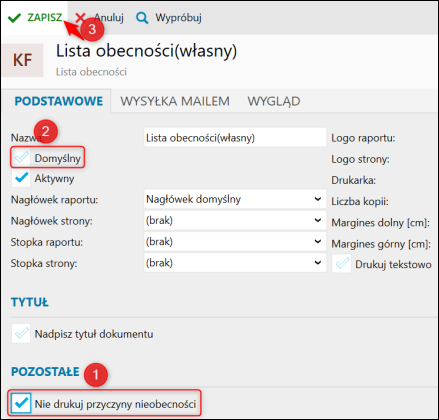Toggle Nie drukuj przyczyny nieobecności checkbox
Image resolution: width=439 pixels, height=420 pixels.
coord(21,403)
